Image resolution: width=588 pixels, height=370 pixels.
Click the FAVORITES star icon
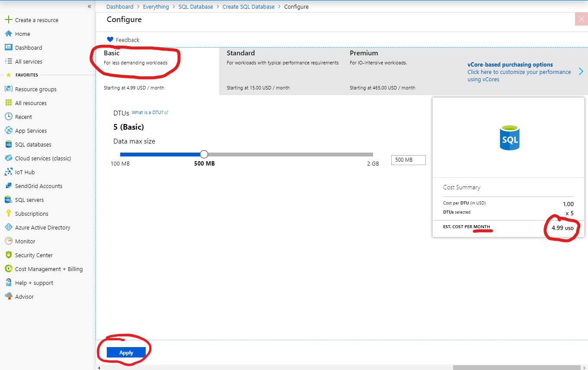tap(8, 75)
